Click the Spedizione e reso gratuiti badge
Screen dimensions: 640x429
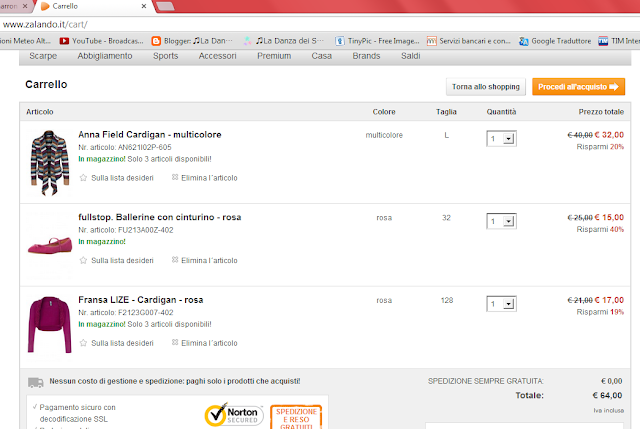point(296,417)
